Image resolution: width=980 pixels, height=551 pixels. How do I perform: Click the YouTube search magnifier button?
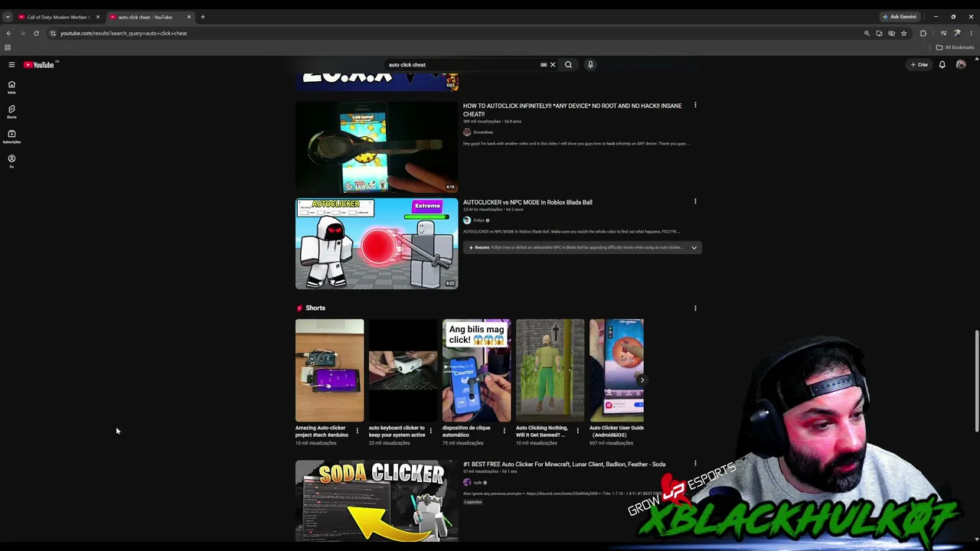coord(568,65)
